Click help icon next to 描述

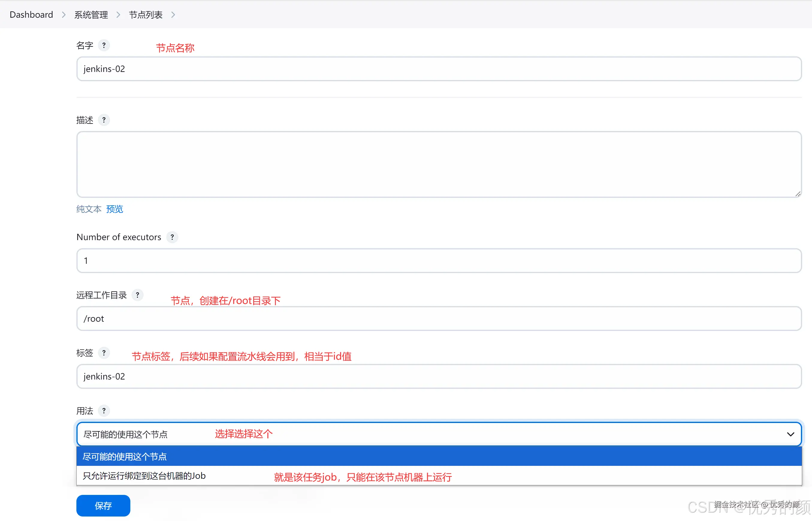click(x=104, y=120)
